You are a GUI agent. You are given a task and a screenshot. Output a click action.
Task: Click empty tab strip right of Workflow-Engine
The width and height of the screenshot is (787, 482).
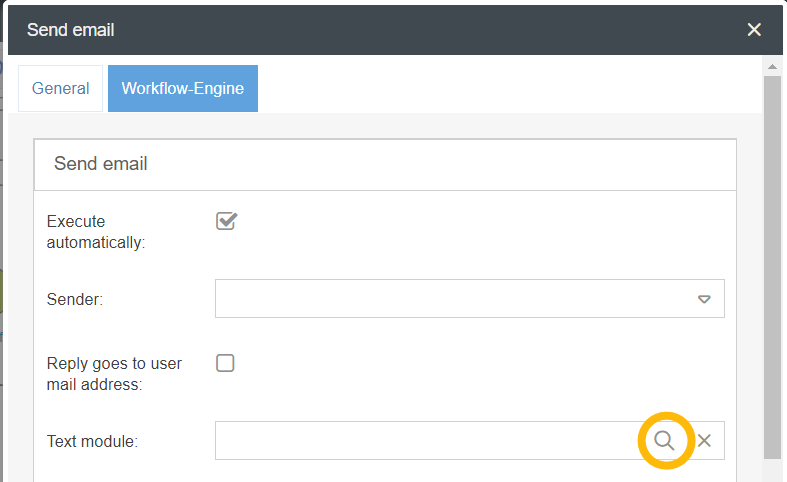click(500, 88)
